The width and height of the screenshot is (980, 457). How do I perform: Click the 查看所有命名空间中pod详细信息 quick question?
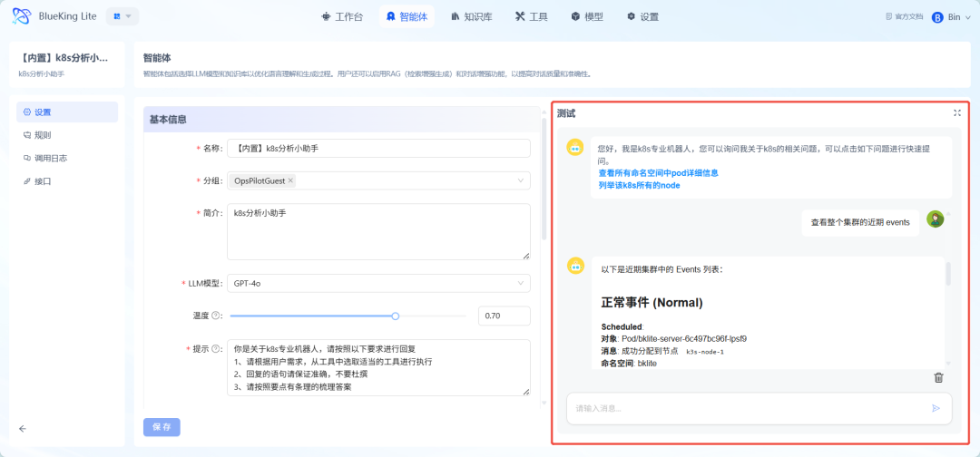pyautogui.click(x=658, y=172)
